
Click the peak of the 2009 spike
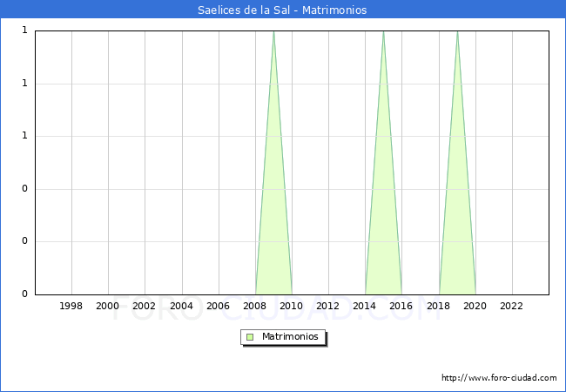[273, 32]
